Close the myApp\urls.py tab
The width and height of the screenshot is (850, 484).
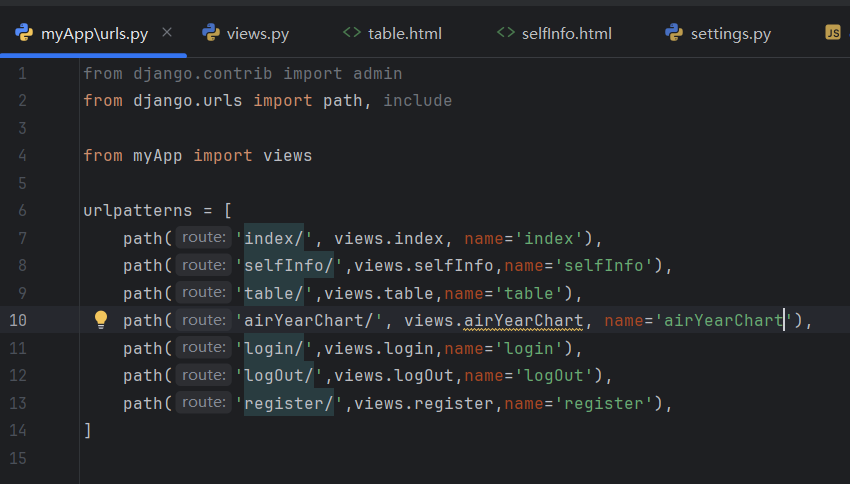point(167,33)
